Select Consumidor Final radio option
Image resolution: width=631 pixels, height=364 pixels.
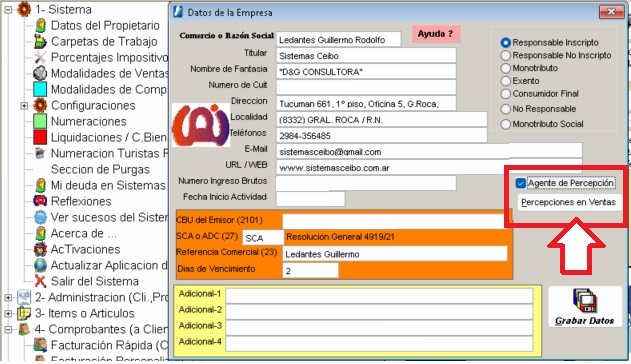505,94
